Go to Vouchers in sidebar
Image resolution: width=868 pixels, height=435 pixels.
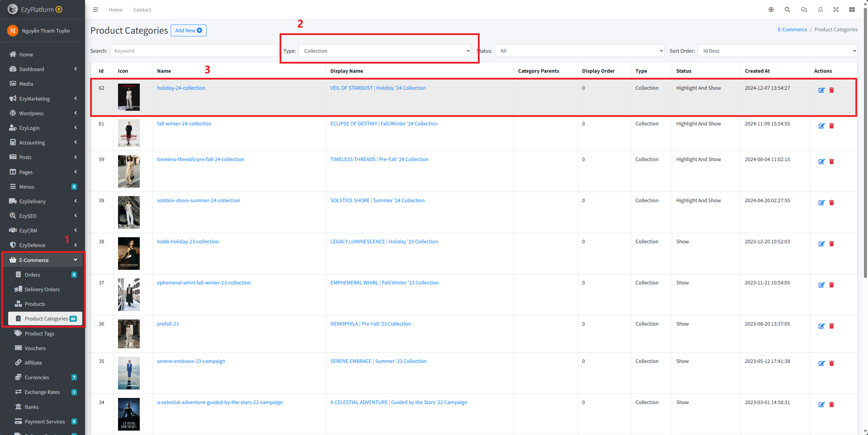35,348
